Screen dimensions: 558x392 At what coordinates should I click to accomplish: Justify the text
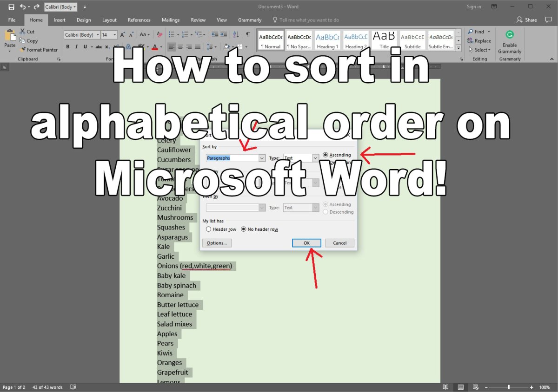(x=198, y=47)
